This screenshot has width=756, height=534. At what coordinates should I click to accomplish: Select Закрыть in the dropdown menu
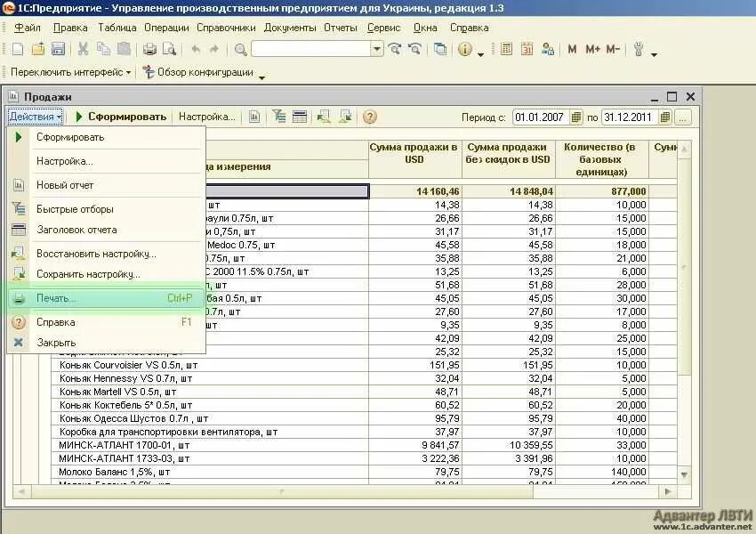point(106,343)
